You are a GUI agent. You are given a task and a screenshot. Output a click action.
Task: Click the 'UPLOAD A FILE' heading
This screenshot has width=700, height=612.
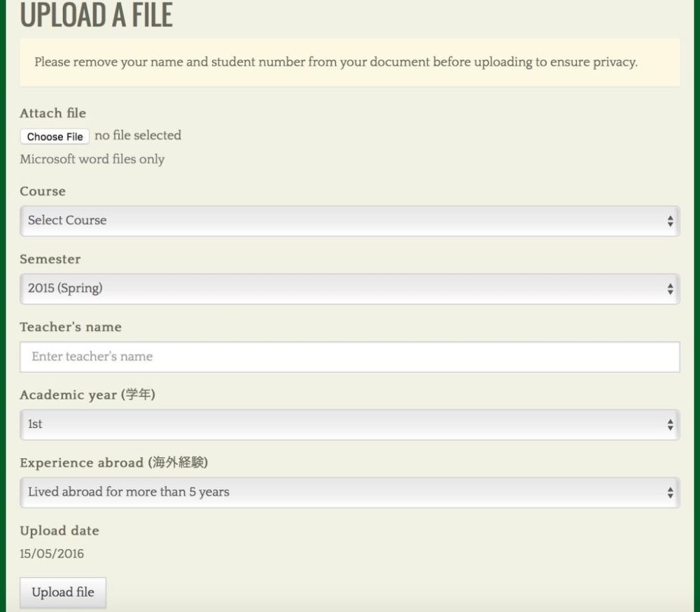coord(96,15)
